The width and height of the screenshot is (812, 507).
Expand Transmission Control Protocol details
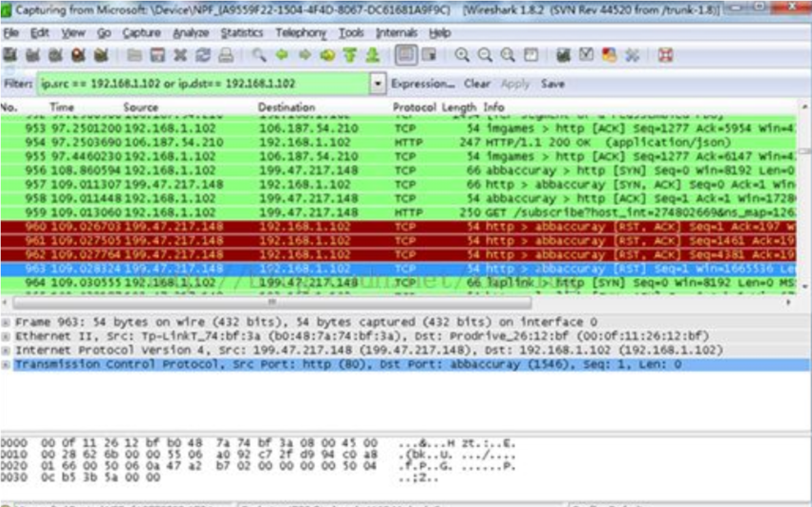pos(5,364)
